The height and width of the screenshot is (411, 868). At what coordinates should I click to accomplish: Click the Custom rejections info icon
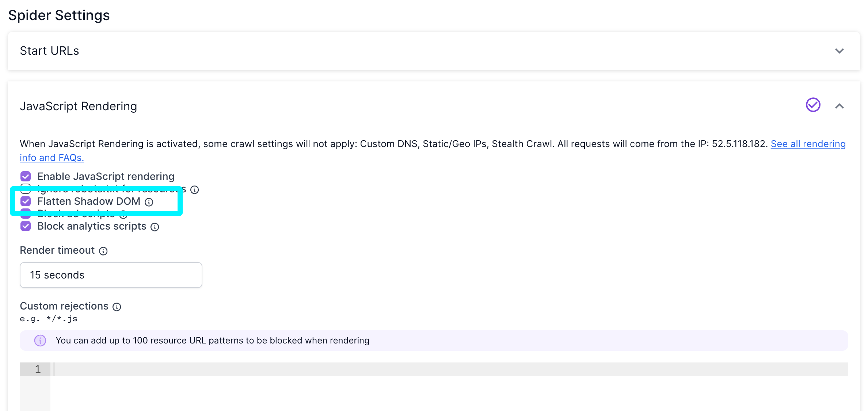[116, 307]
